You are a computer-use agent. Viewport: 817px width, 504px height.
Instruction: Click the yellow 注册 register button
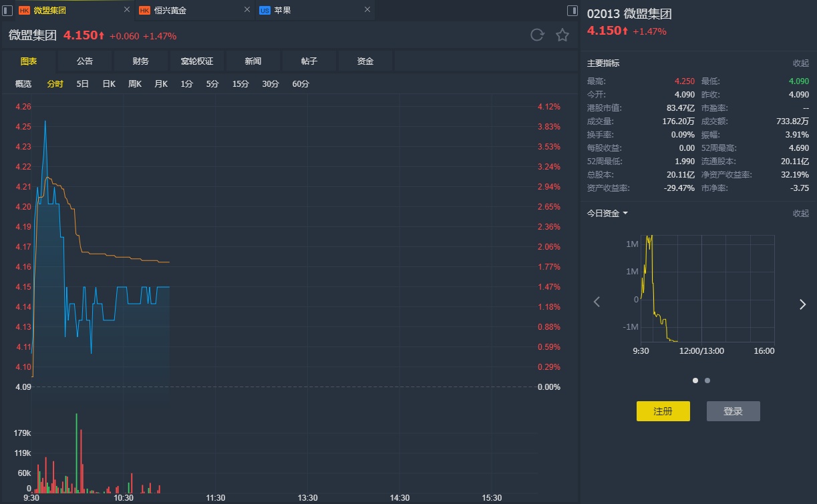[x=663, y=411]
